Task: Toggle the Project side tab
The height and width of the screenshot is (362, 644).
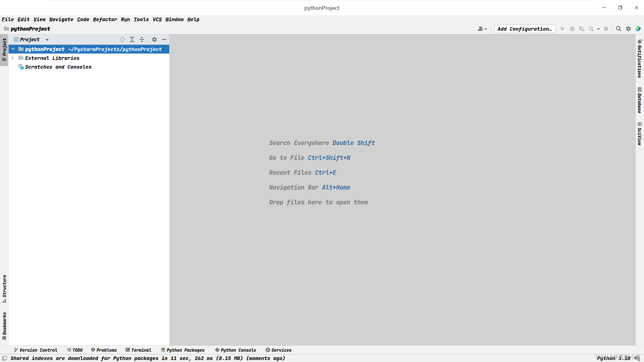Action: [x=4, y=50]
